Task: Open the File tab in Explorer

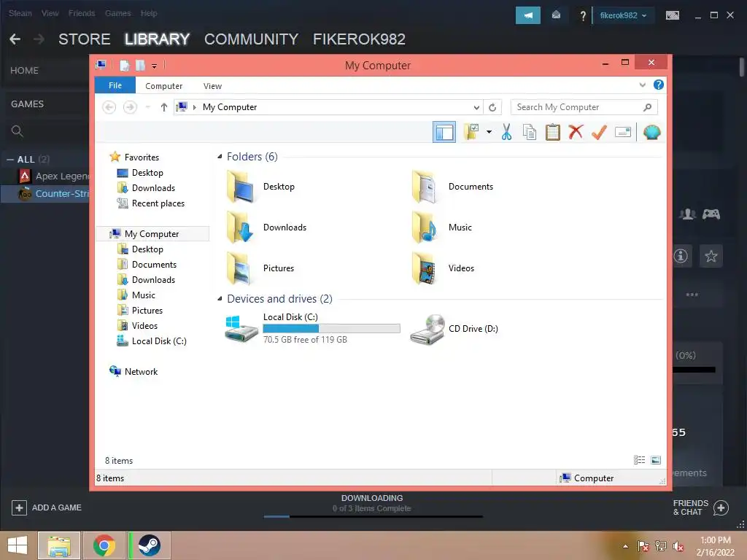Action: coord(115,85)
